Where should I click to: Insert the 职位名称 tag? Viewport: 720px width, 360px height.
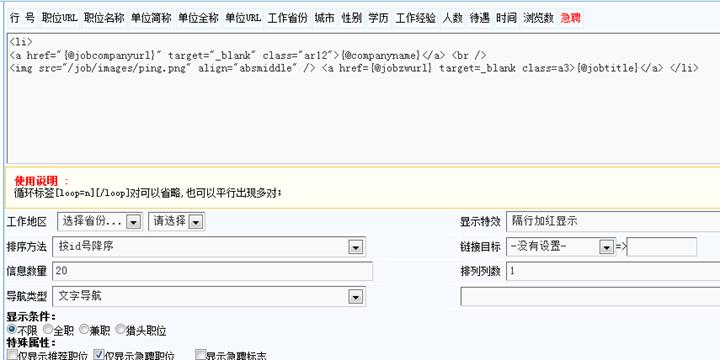point(104,18)
